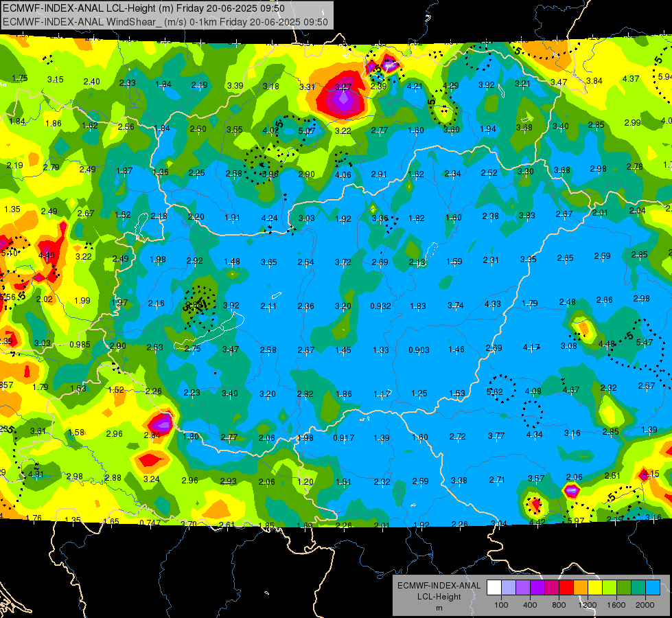672x618 pixels.
Task: Click the wind shear value 1.45
Action: [343, 350]
